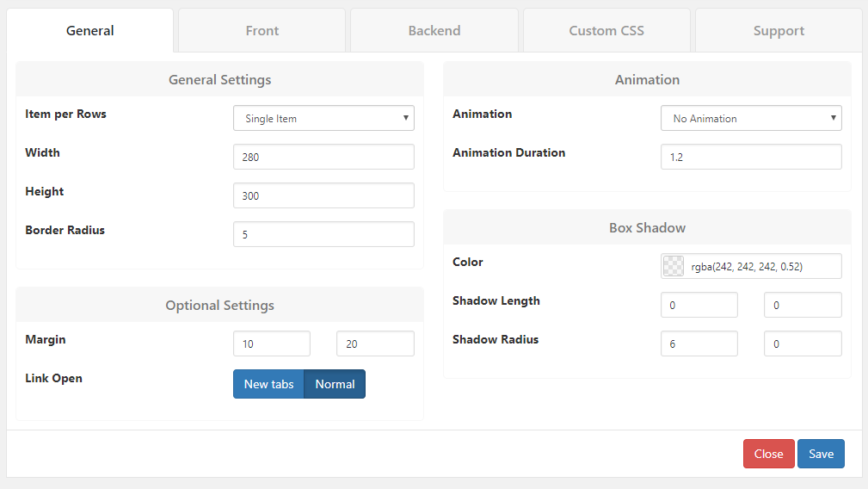Focus the first Shadow Length input

tap(699, 305)
